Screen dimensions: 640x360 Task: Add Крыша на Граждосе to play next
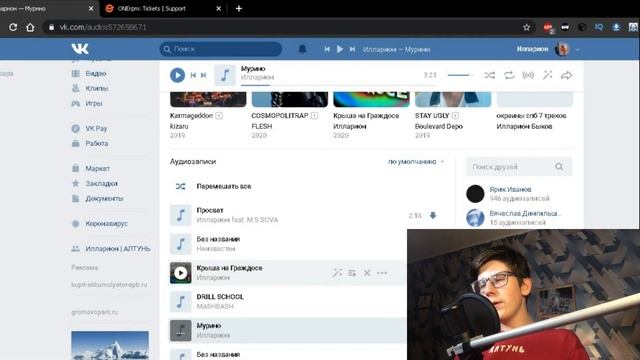[352, 273]
